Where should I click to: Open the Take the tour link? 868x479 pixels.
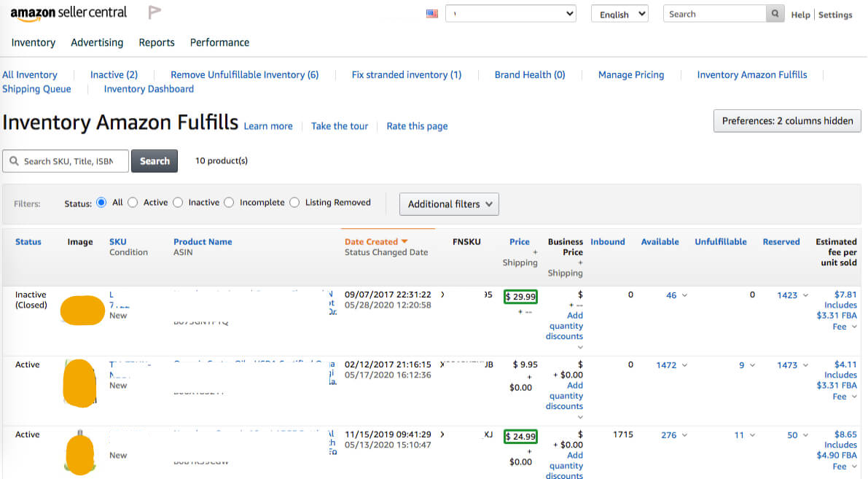[340, 126]
